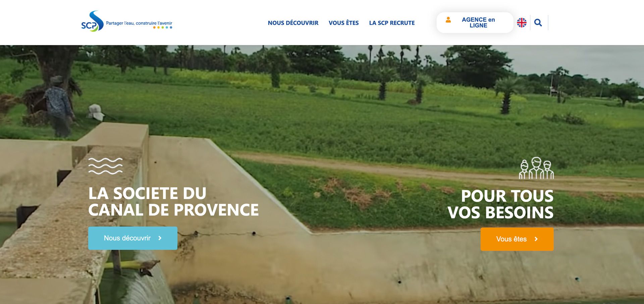
Task: Click the dark blue dot under tagline
Action: pos(171,28)
